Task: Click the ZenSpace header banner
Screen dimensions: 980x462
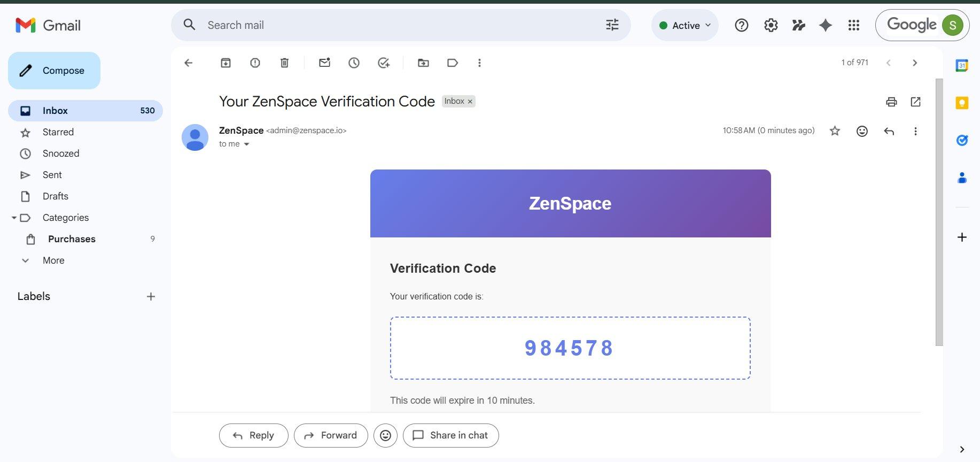Action: pos(570,203)
